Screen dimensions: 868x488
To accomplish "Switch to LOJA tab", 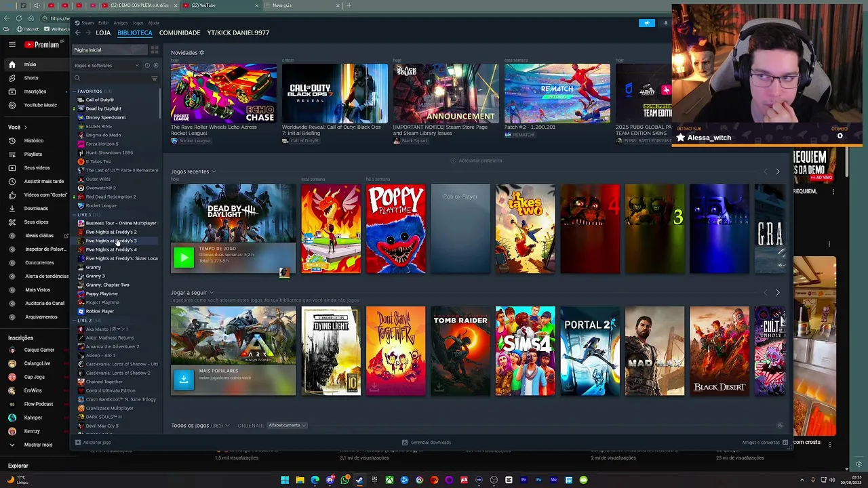I will pos(103,33).
